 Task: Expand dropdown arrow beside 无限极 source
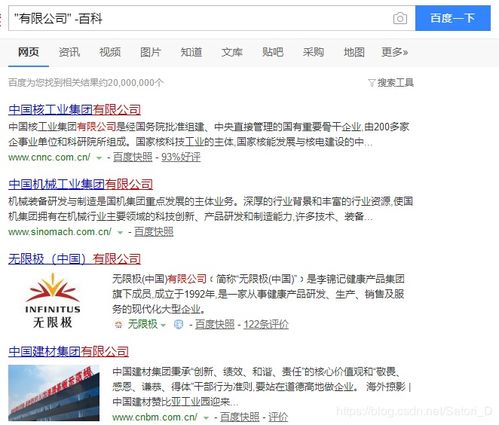coord(163,325)
